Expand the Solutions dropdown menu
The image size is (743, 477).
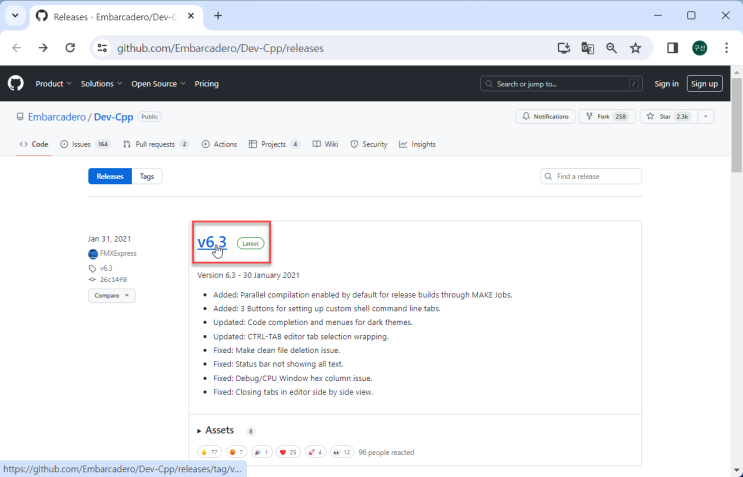pyautogui.click(x=101, y=84)
